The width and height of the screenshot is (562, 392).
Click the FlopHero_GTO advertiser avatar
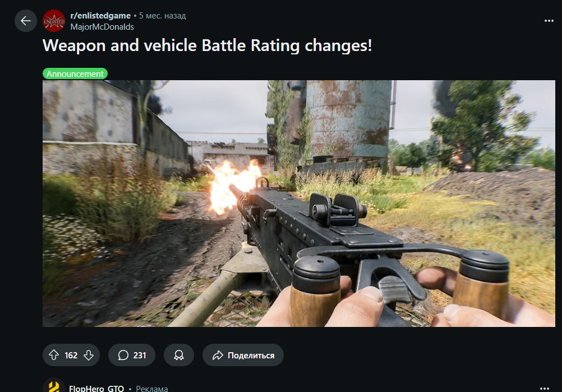point(54,386)
